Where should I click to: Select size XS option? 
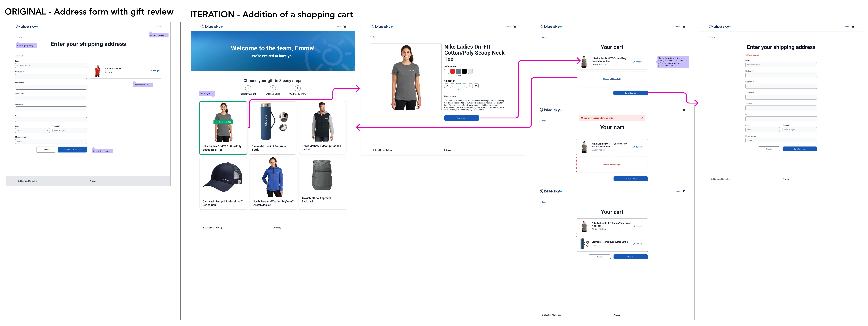(447, 86)
